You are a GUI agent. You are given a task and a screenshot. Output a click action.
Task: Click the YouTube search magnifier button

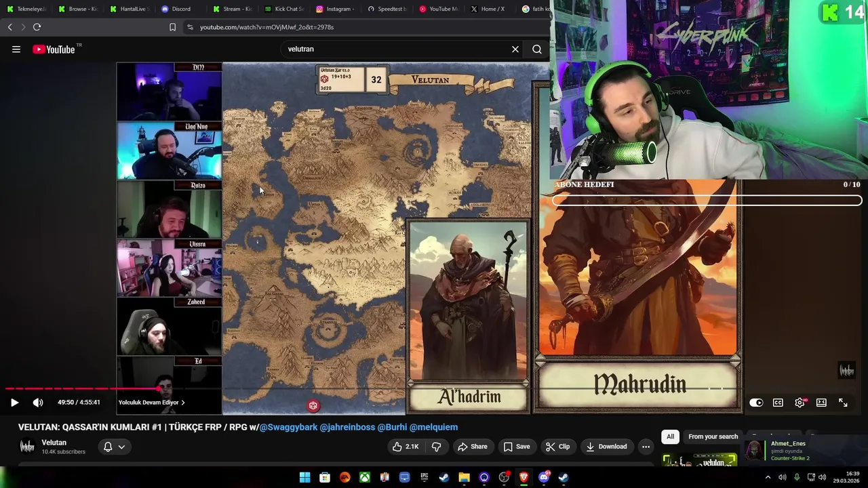click(537, 49)
